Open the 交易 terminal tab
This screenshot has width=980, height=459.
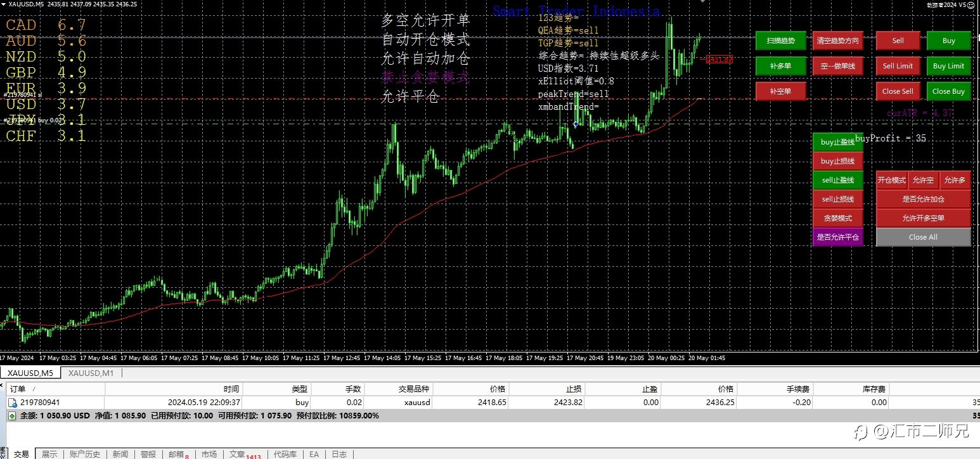pos(22,454)
